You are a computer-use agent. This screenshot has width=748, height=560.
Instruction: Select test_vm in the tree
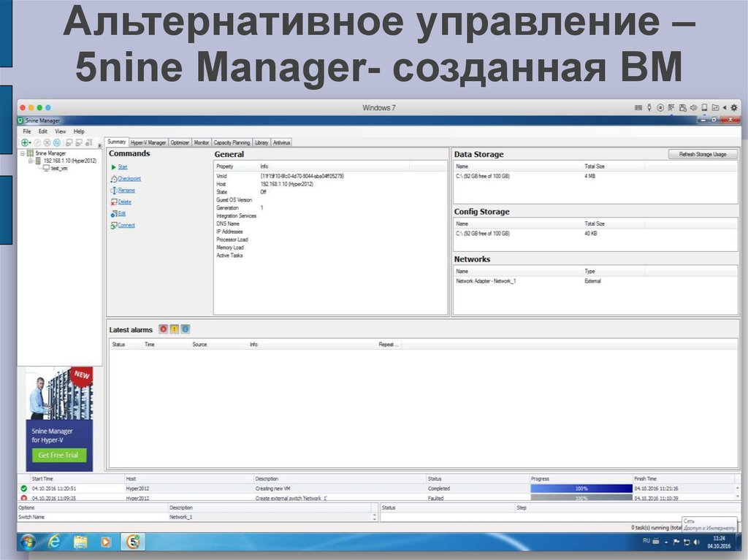58,168
